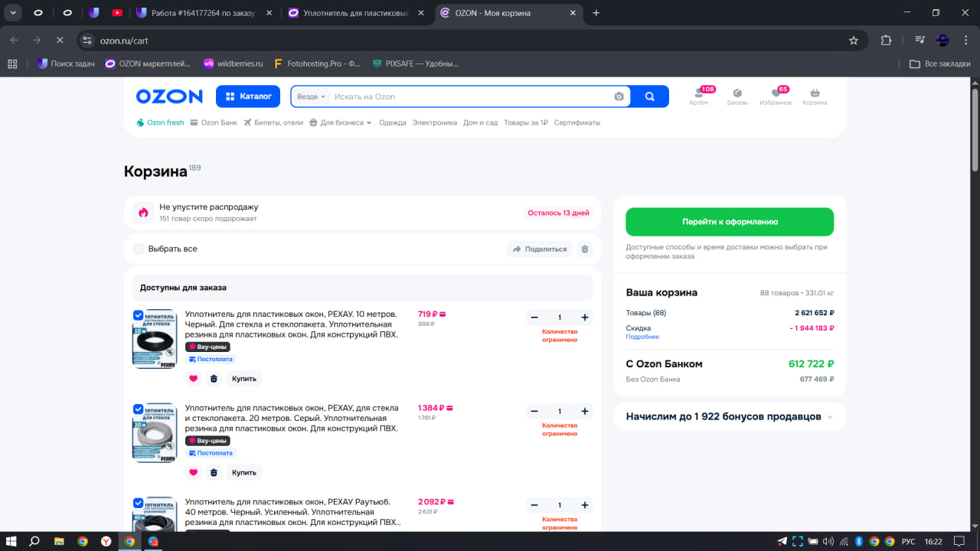Open the Все закладки bookmarks folder
The width and height of the screenshot is (980, 551).
pos(940,64)
